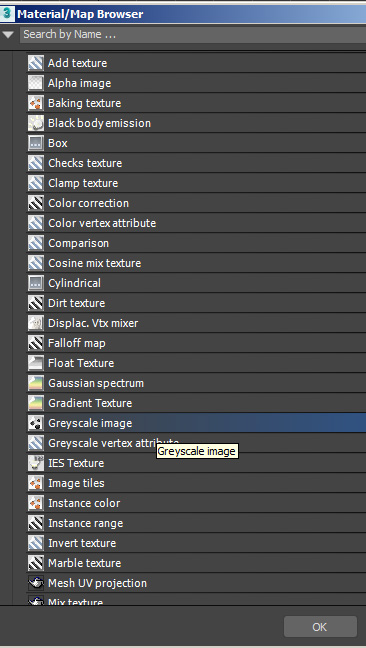Image resolution: width=366 pixels, height=648 pixels.
Task: Click the Invert texture icon
Action: 36,543
